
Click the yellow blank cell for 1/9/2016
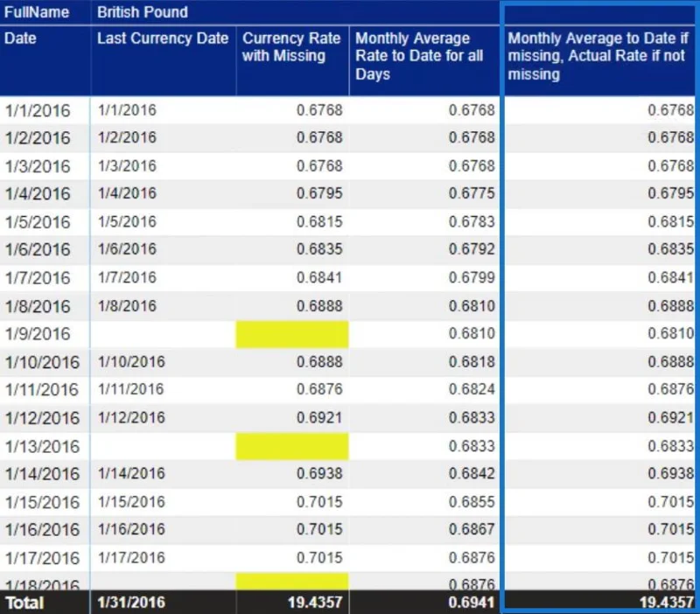(292, 334)
